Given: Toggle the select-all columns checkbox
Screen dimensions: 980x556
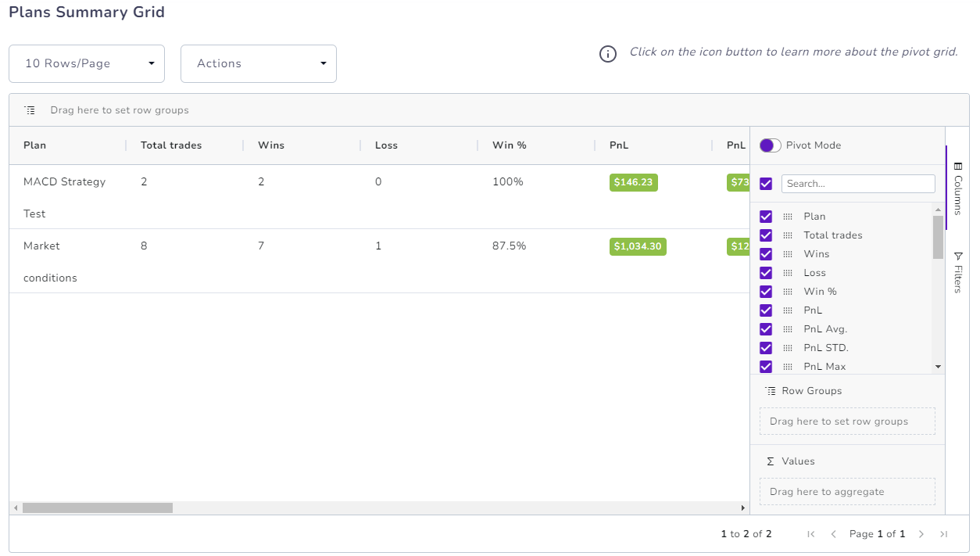Looking at the screenshot, I should click(766, 184).
